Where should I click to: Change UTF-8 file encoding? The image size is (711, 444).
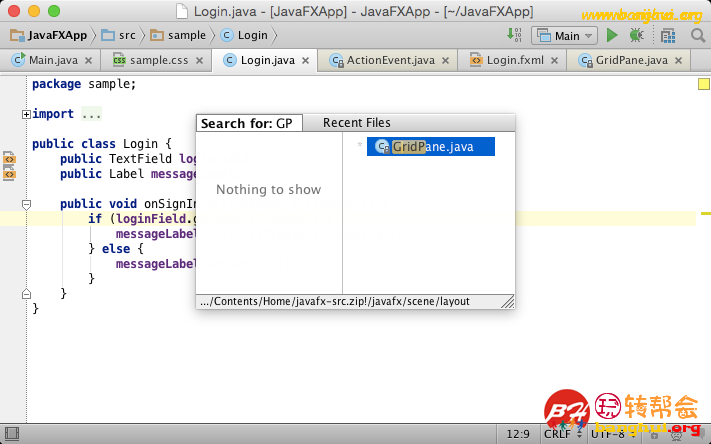point(613,434)
